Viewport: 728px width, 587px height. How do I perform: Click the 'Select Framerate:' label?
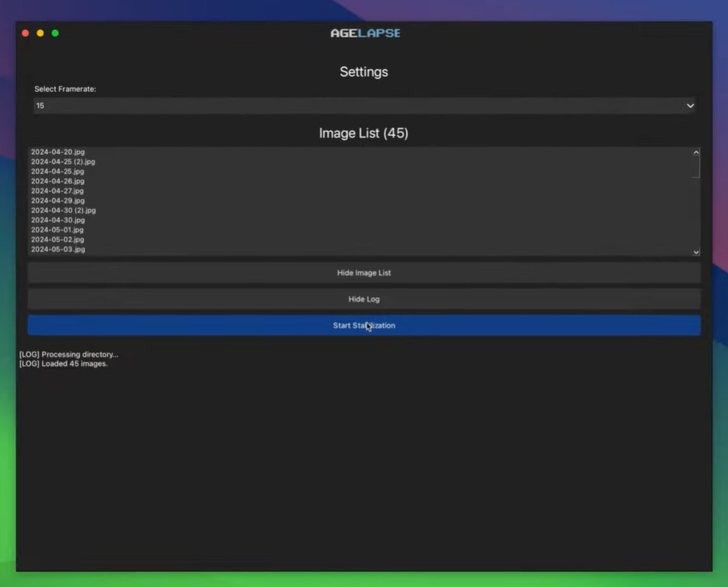65,89
